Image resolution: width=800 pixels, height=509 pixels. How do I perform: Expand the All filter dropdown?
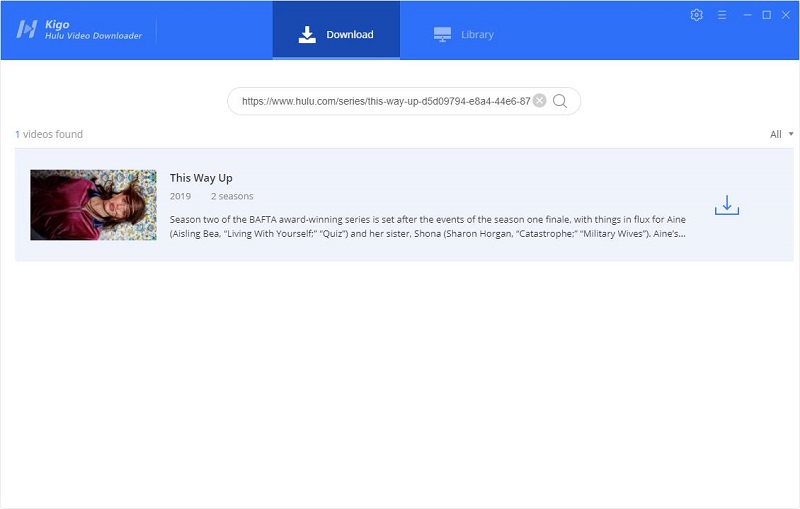781,134
